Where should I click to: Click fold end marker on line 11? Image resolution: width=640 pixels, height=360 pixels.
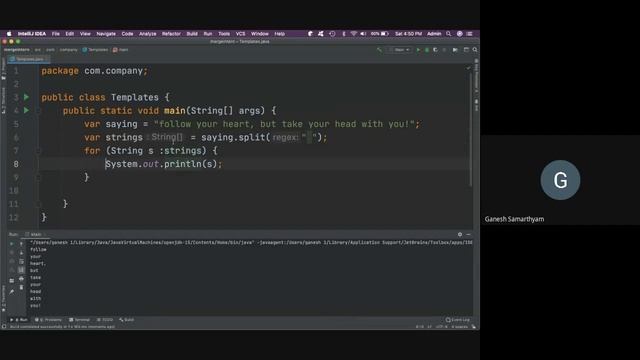(x=39, y=204)
